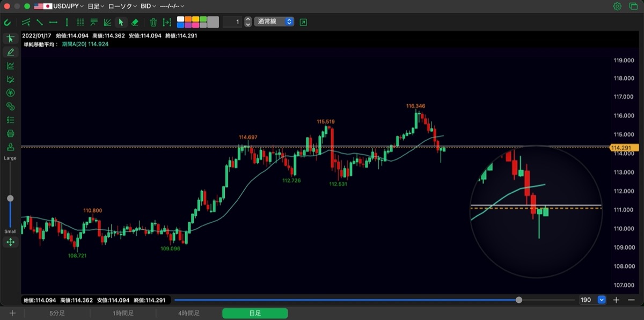The height and width of the screenshot is (320, 644).
Task: Click the trash can delete icon
Action: (x=153, y=22)
